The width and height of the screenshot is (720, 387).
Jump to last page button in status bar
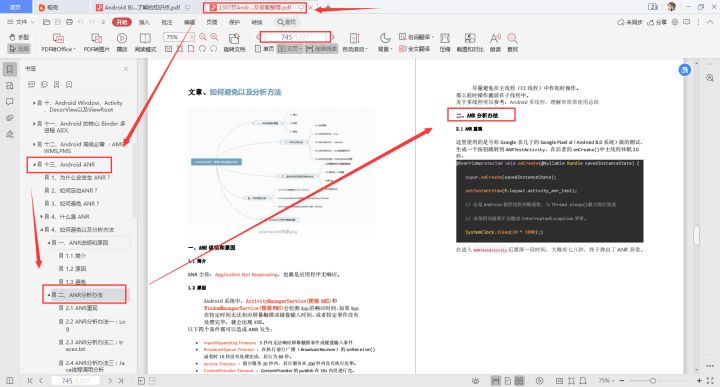pyautogui.click(x=121, y=381)
